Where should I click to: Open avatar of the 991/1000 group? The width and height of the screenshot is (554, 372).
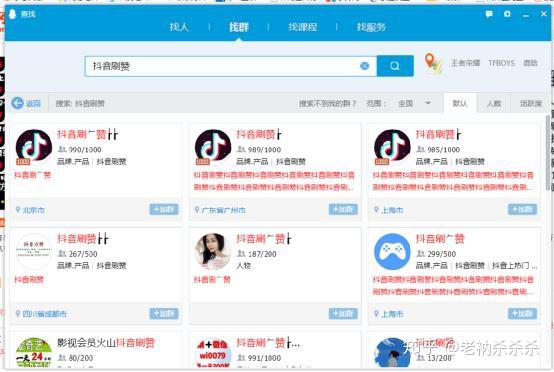pos(213,353)
